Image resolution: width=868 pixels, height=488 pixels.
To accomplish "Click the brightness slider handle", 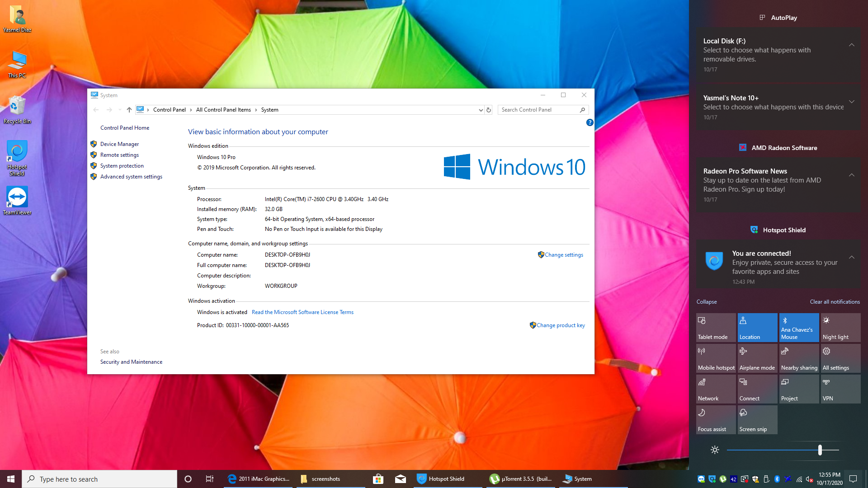I will [820, 450].
